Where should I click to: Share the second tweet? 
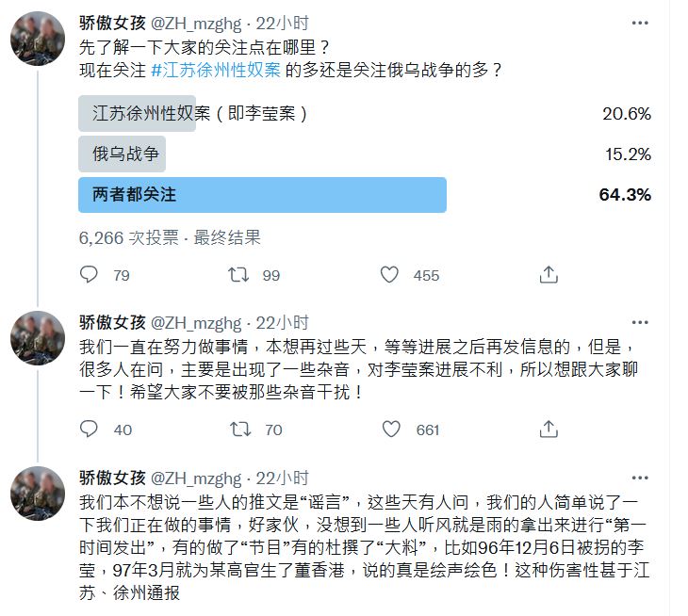tap(549, 430)
